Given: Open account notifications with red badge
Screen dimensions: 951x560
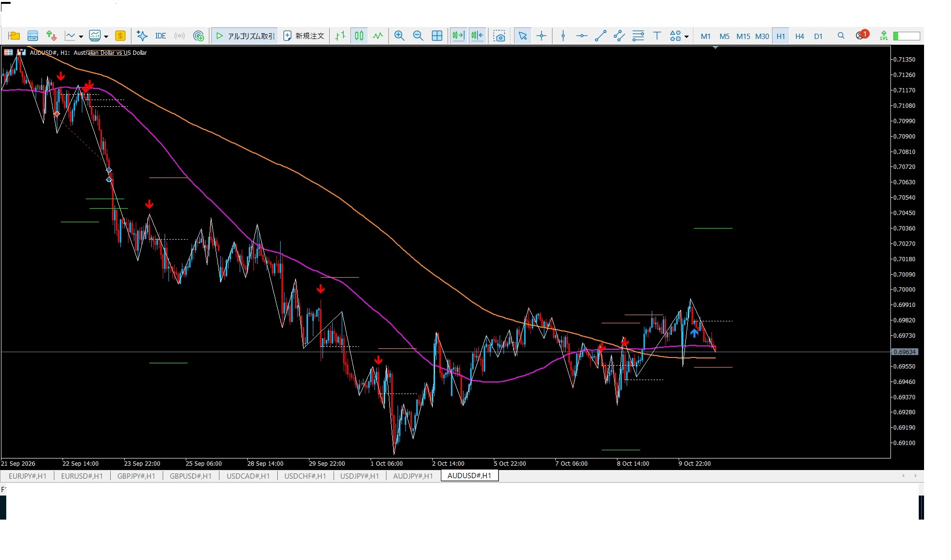Looking at the screenshot, I should (861, 35).
